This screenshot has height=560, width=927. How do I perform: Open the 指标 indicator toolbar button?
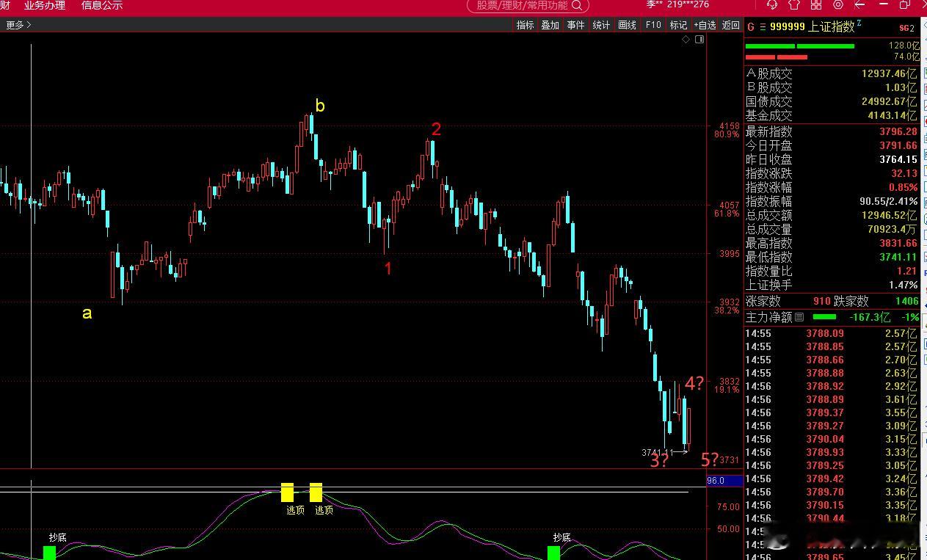tap(526, 25)
